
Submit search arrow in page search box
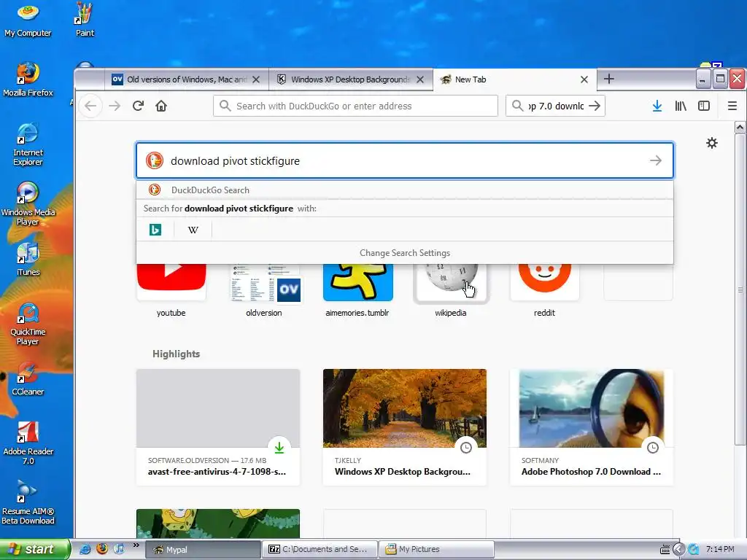click(x=656, y=160)
